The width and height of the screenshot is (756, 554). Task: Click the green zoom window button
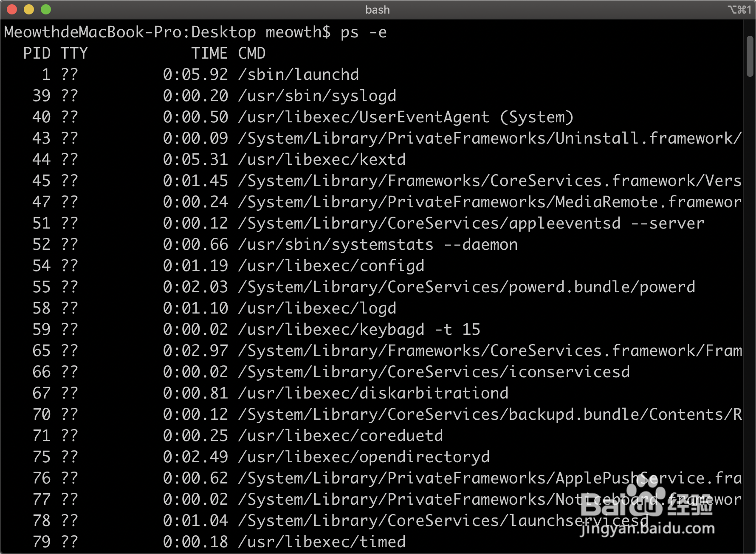[46, 9]
